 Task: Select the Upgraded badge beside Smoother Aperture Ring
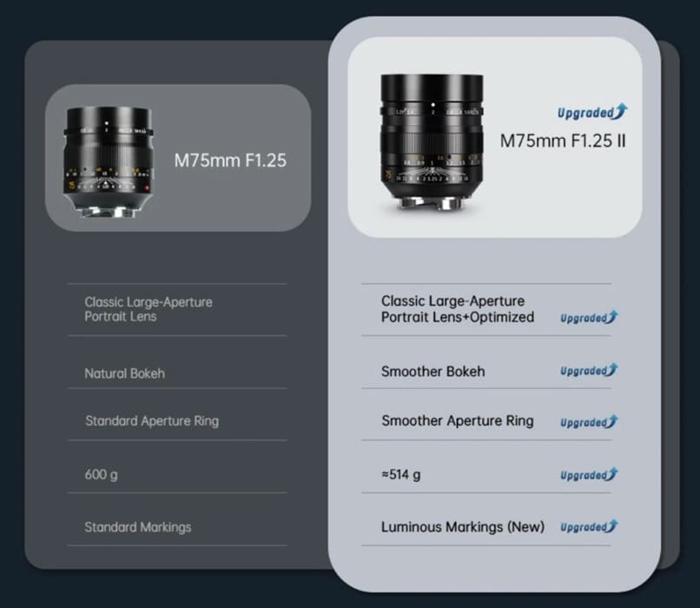588,422
